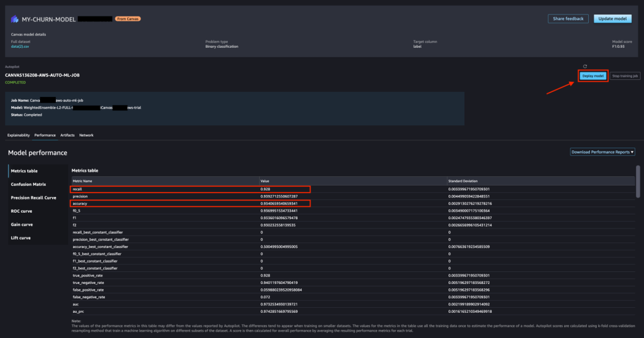Click the accuracy value 0.9340659340659341
Viewport: 644px width, 338px height.
pyautogui.click(x=279, y=203)
